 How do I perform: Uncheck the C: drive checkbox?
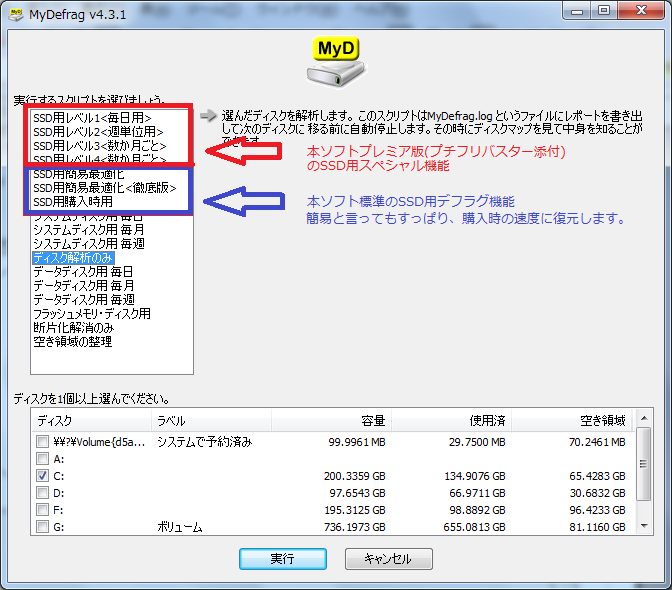click(x=42, y=476)
